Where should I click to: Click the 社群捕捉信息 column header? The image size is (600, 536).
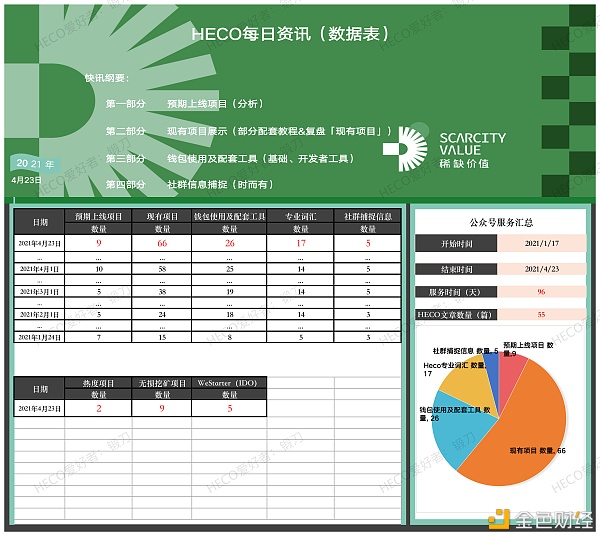(x=368, y=217)
